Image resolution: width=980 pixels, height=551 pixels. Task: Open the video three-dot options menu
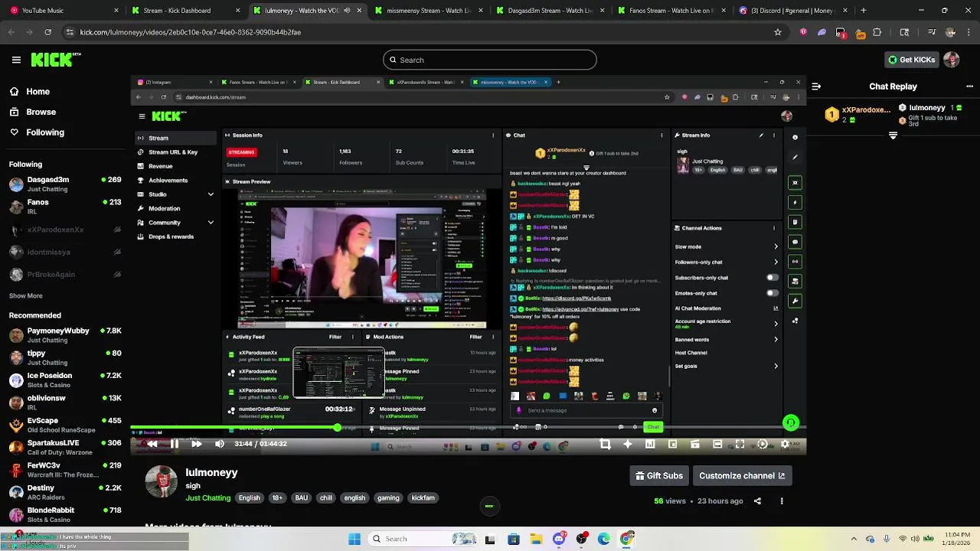[x=782, y=501]
